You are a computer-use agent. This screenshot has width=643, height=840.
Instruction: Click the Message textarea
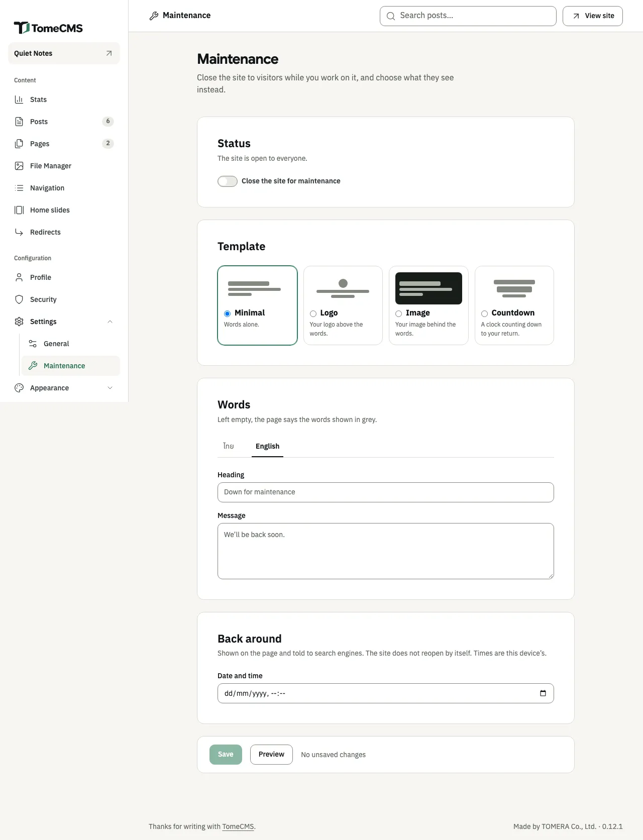click(x=386, y=551)
